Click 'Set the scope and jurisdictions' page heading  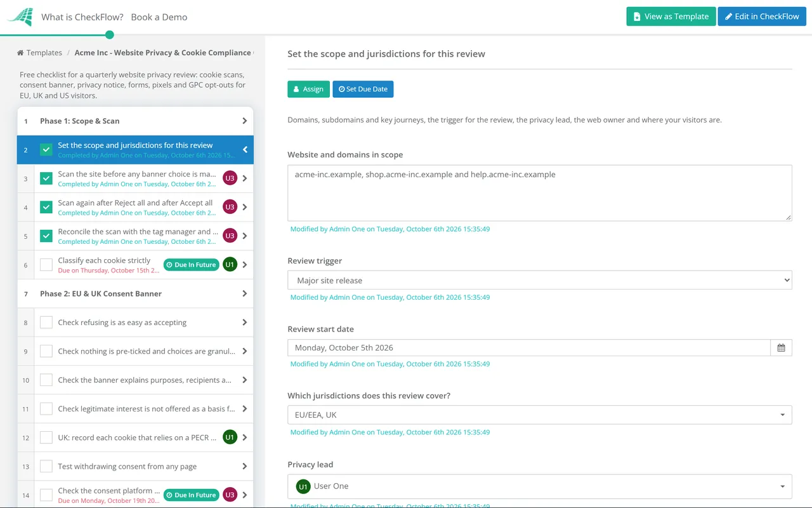click(386, 54)
